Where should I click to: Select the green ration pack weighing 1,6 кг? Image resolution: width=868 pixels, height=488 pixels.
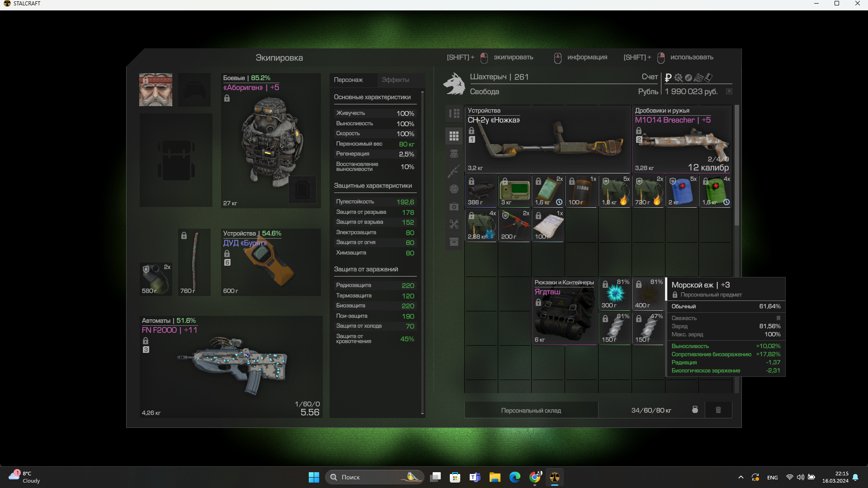click(548, 191)
